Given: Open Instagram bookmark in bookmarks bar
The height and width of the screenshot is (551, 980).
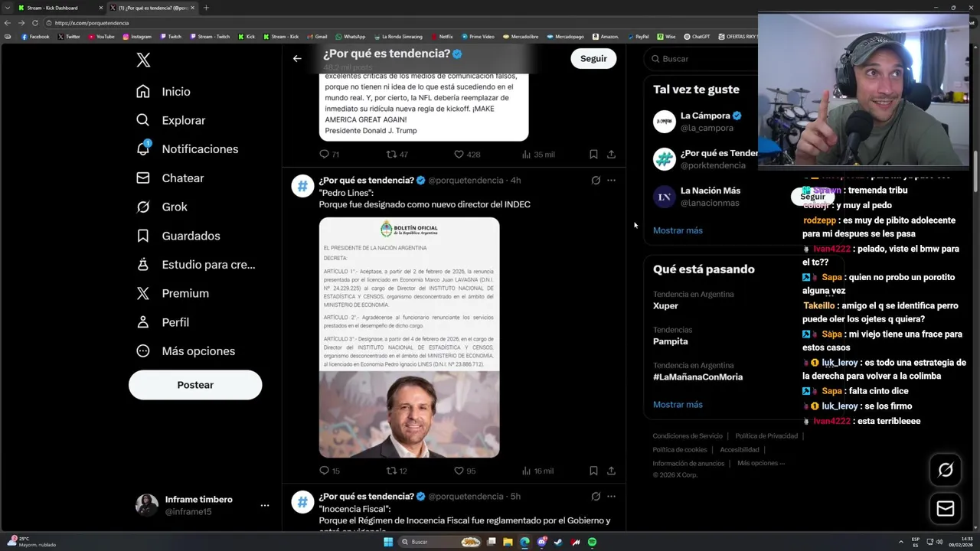Looking at the screenshot, I should pyautogui.click(x=137, y=37).
